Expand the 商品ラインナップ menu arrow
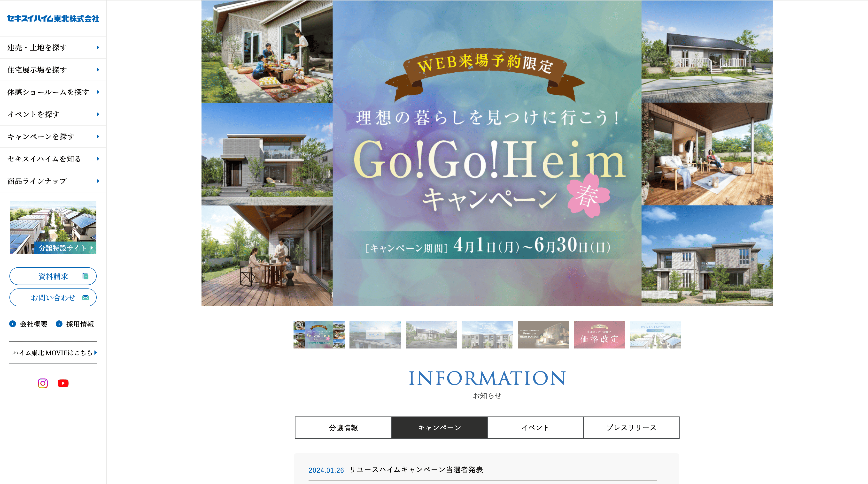The width and height of the screenshot is (868, 484). point(98,181)
